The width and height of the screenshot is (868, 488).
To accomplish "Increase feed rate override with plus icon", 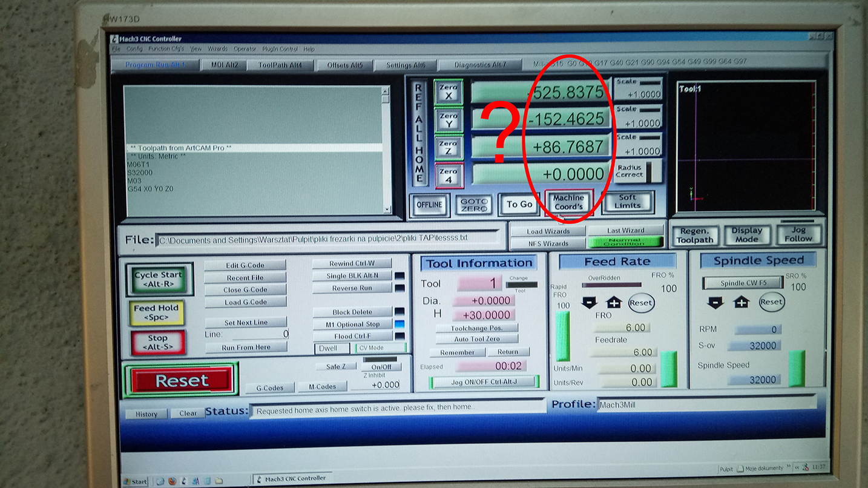I will [614, 302].
